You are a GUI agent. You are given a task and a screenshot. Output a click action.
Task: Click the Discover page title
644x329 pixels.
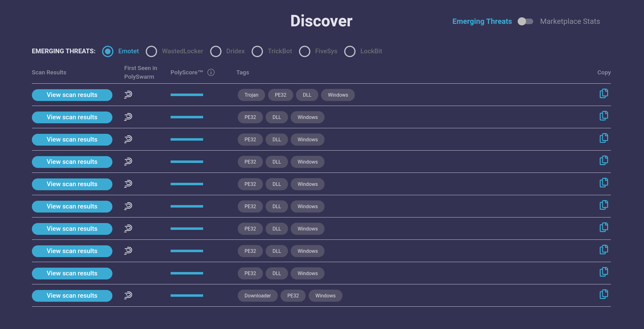321,21
